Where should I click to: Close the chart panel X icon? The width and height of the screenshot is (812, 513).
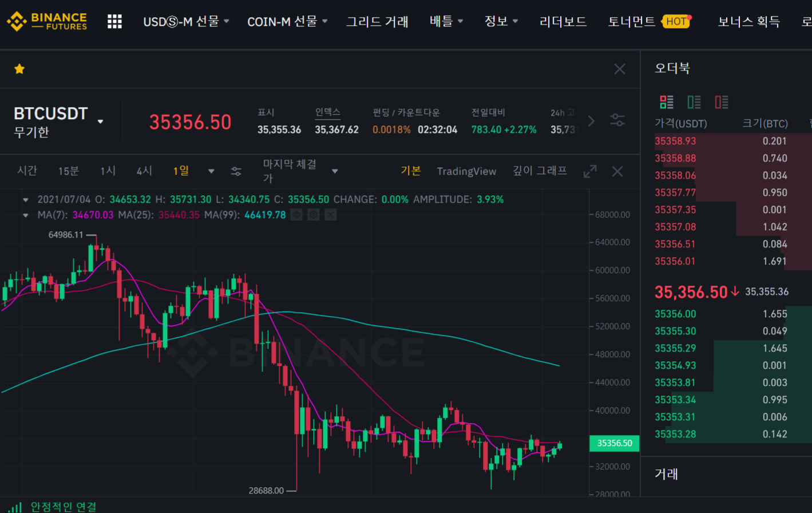(x=617, y=171)
